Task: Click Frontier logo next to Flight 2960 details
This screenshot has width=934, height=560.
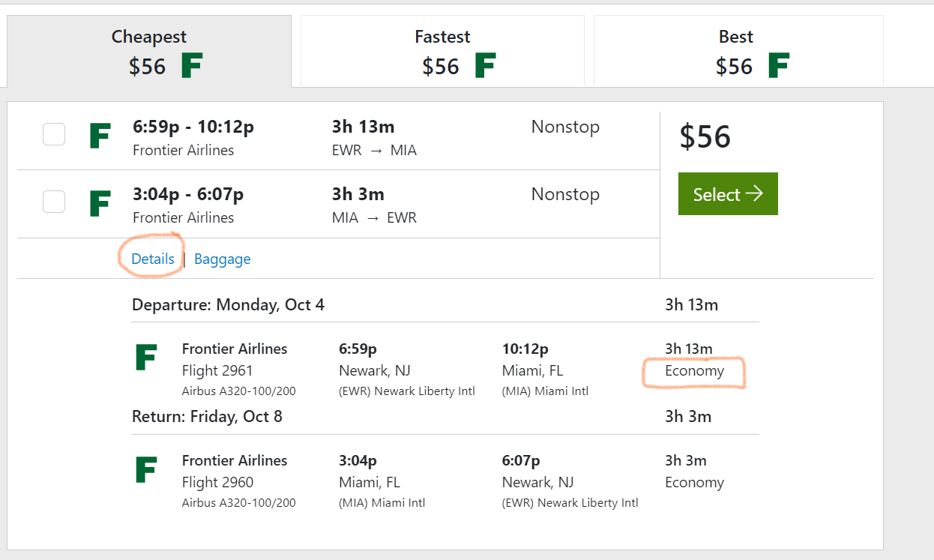Action: coord(145,469)
